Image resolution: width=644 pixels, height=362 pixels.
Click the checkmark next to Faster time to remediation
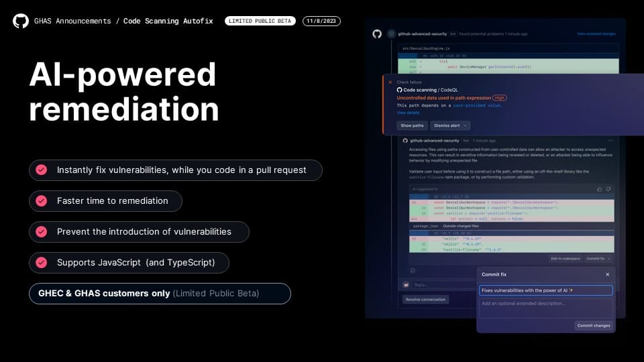pos(42,201)
